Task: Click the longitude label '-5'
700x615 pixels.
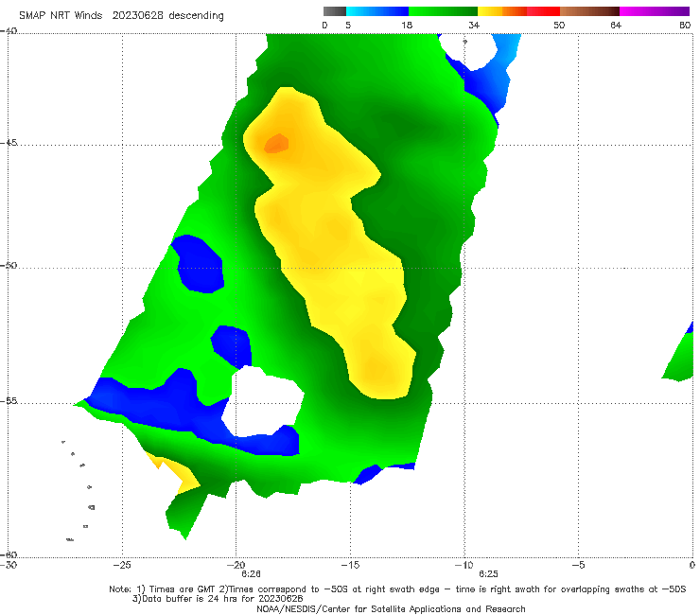Action: coord(579,565)
